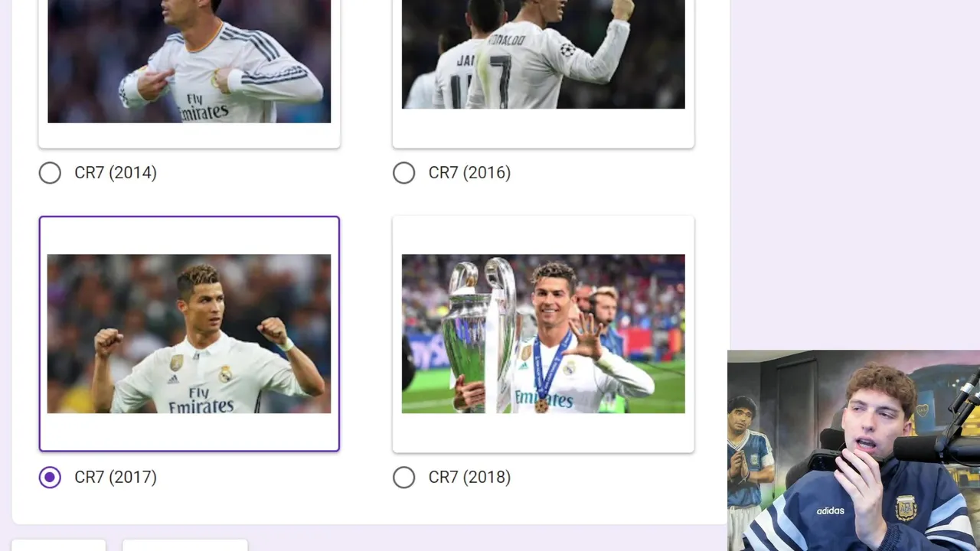The width and height of the screenshot is (980, 551).
Task: Click the "CR7 (2016)" label text
Action: pyautogui.click(x=469, y=173)
